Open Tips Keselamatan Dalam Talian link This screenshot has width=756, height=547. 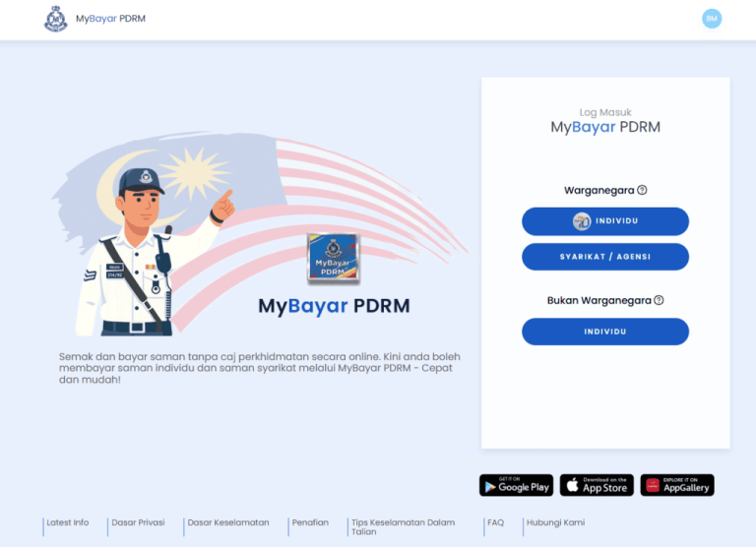[403, 527]
